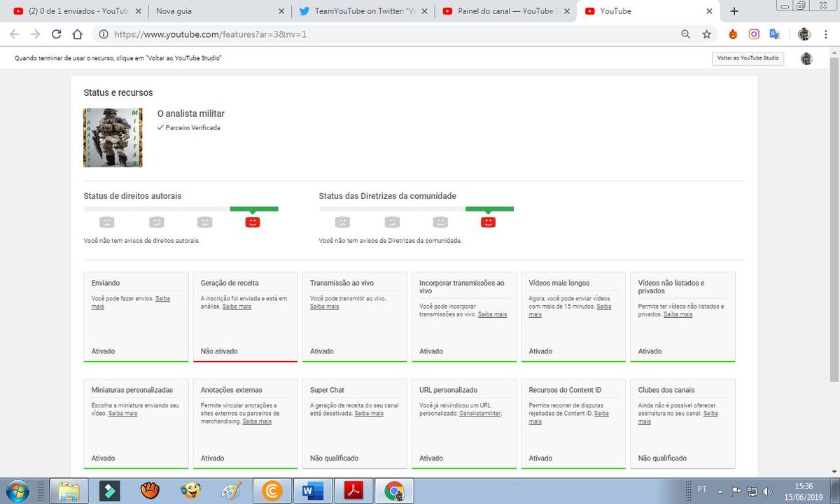Click the network icon in system tray
Screen dimensions: 840x504
pyautogui.click(x=752, y=491)
